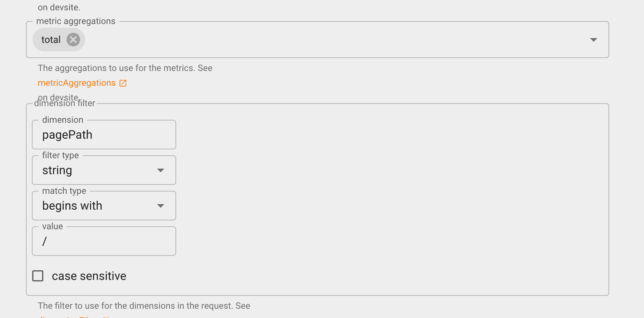Click the 'filter type' field label
Viewport: 644px width, 318px height.
coord(60,155)
